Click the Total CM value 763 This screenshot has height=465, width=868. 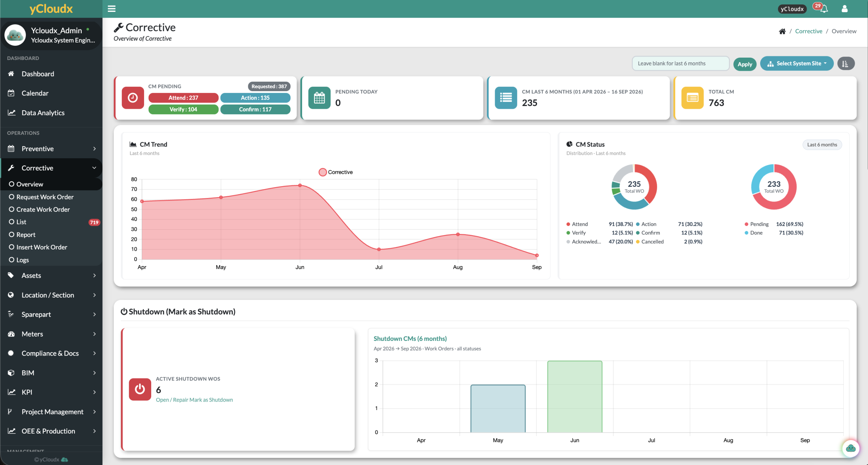tap(716, 103)
